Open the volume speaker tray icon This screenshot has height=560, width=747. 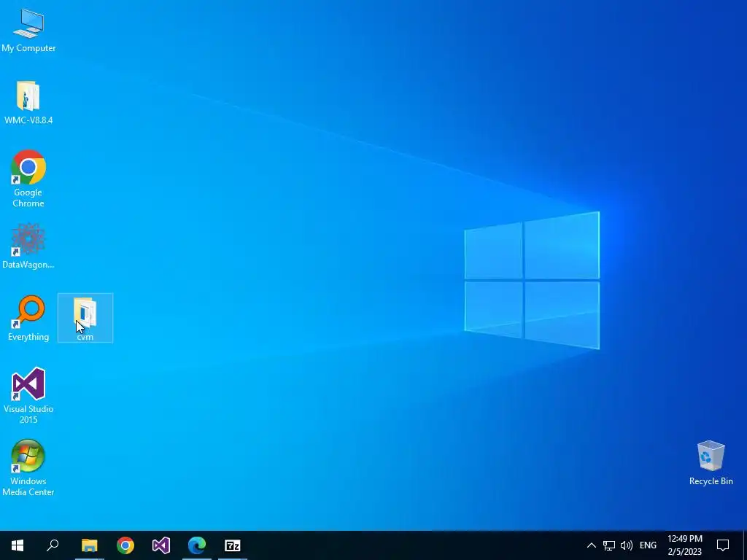627,545
